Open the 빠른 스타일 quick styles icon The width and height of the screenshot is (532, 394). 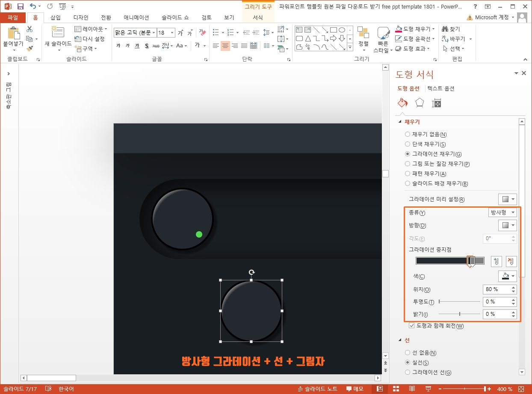[x=383, y=33]
